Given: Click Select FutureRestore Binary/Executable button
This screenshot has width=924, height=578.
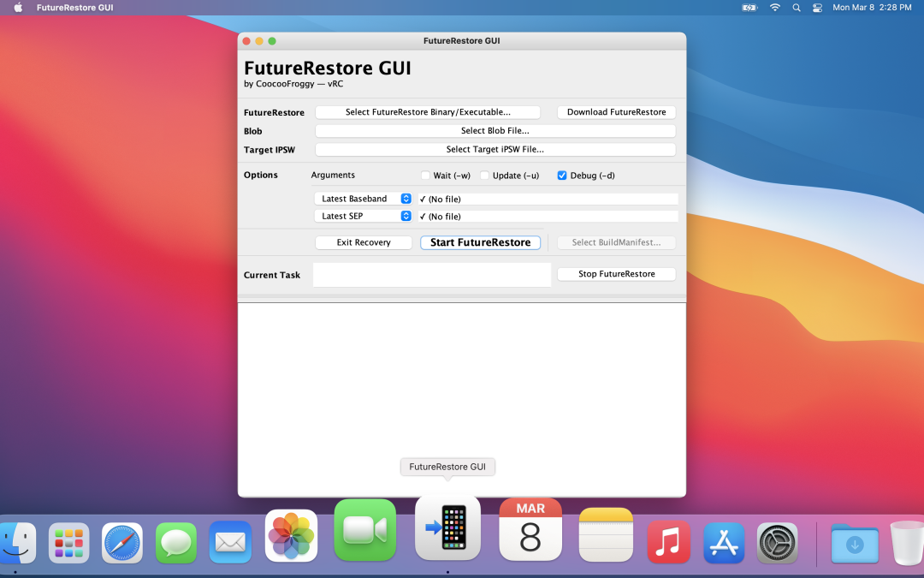Looking at the screenshot, I should coord(428,112).
